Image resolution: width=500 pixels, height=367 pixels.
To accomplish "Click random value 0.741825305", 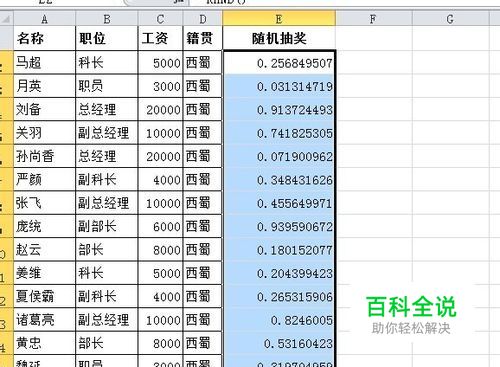I will [x=279, y=133].
